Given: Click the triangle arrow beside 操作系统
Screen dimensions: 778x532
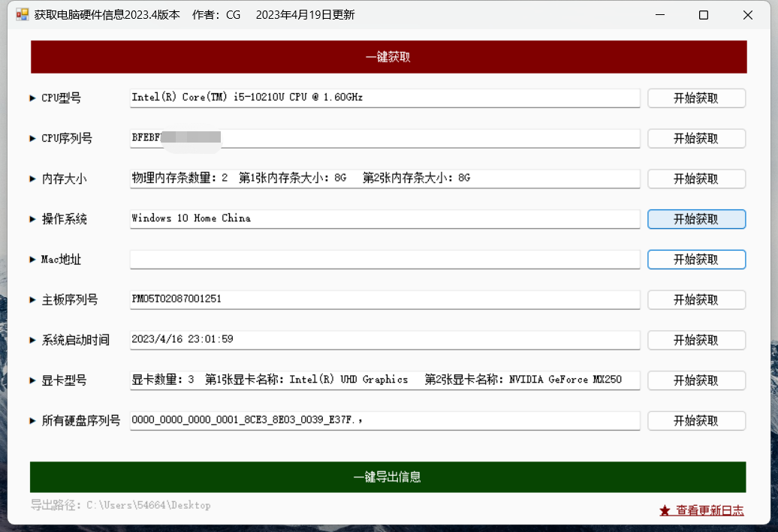Looking at the screenshot, I should 33,219.
